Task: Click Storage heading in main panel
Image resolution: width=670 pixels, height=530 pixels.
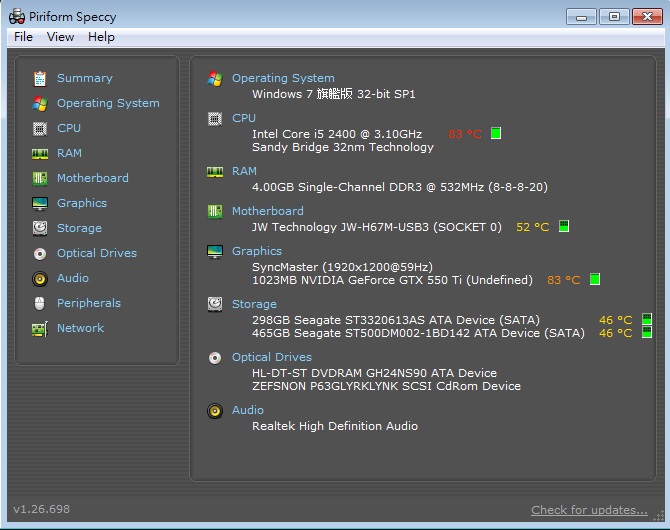Action: coord(254,304)
